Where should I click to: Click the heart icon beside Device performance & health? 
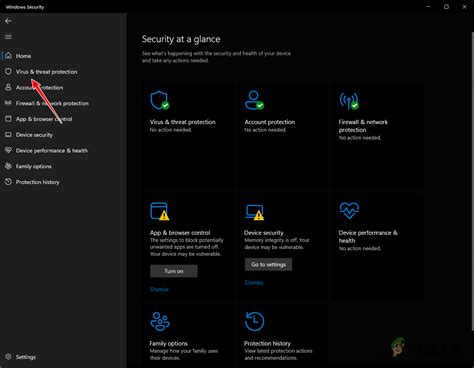click(x=8, y=150)
